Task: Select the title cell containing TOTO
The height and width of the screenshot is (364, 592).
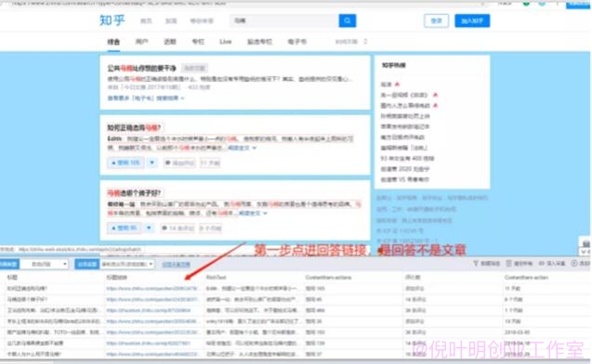Action: (x=53, y=332)
